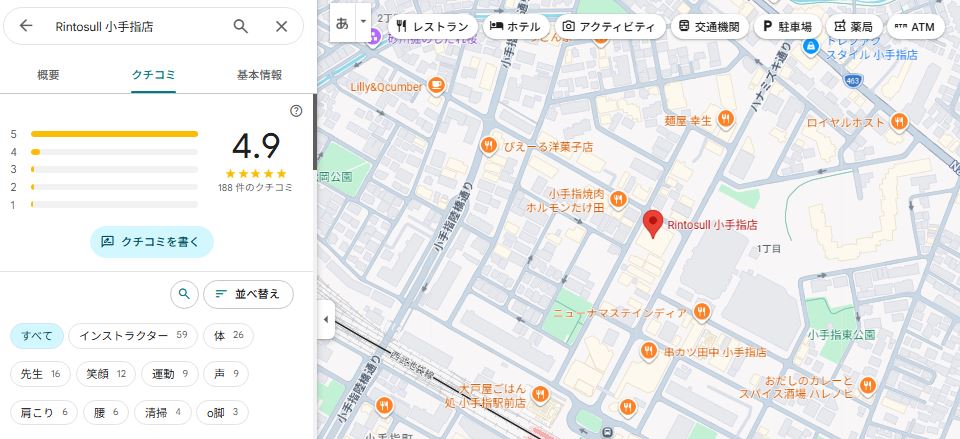Collapse the side panel with arrow
Viewport: 960px width, 439px height.
[x=324, y=319]
